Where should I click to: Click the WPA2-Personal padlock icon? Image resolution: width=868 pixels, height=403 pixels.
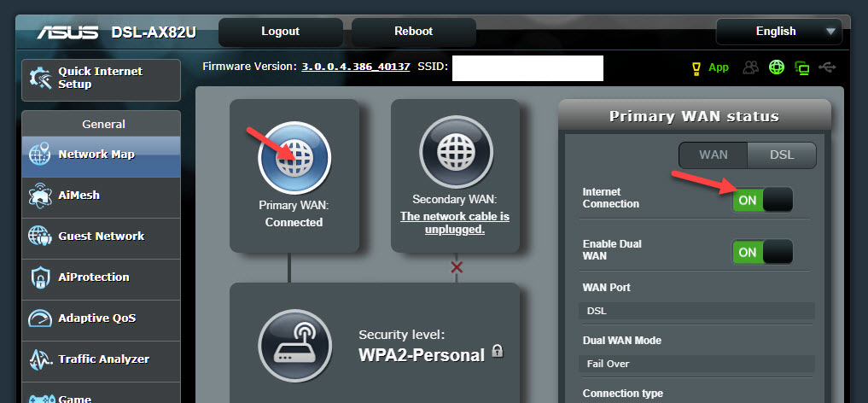point(498,351)
